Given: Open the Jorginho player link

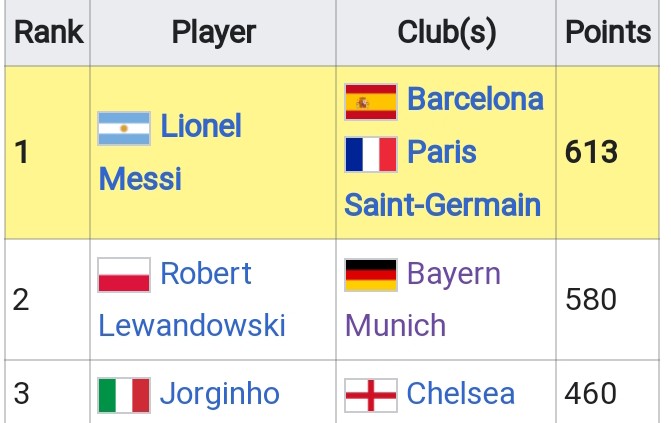Looking at the screenshot, I should [x=220, y=394].
